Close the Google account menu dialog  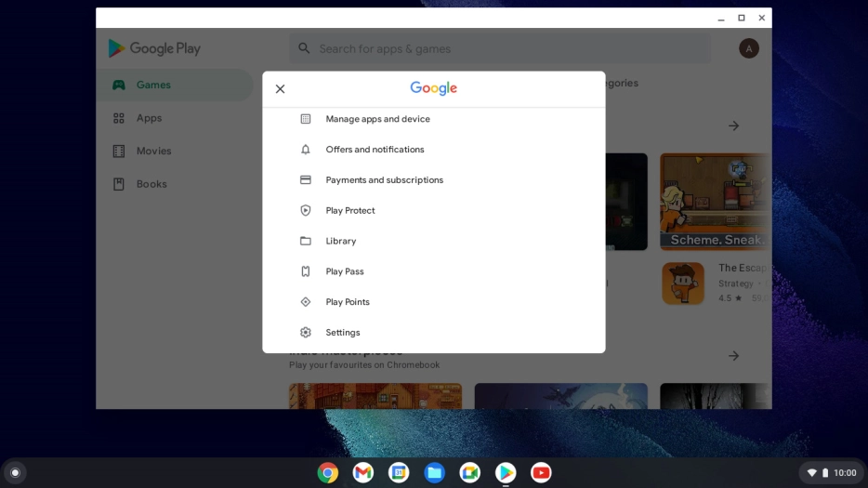pos(280,88)
